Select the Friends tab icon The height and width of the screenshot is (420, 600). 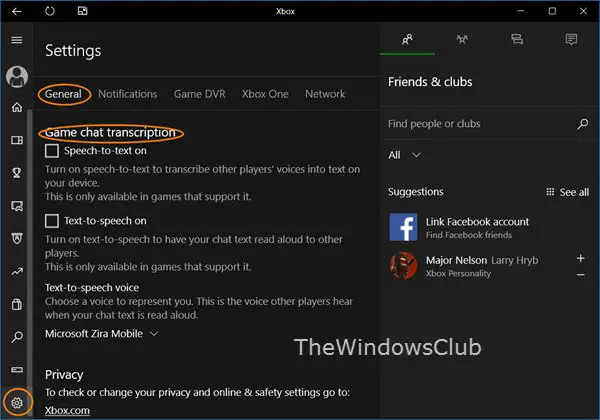(407, 39)
